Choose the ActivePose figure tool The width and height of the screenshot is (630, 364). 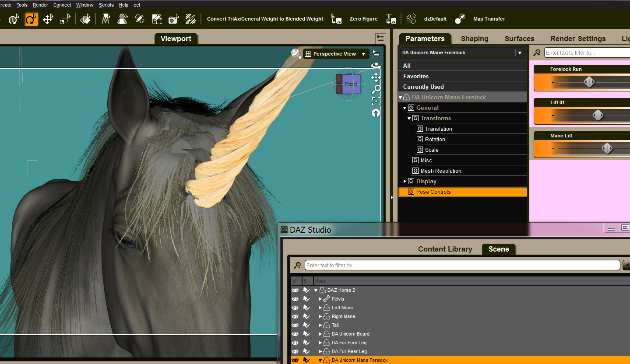pyautogui.click(x=123, y=19)
